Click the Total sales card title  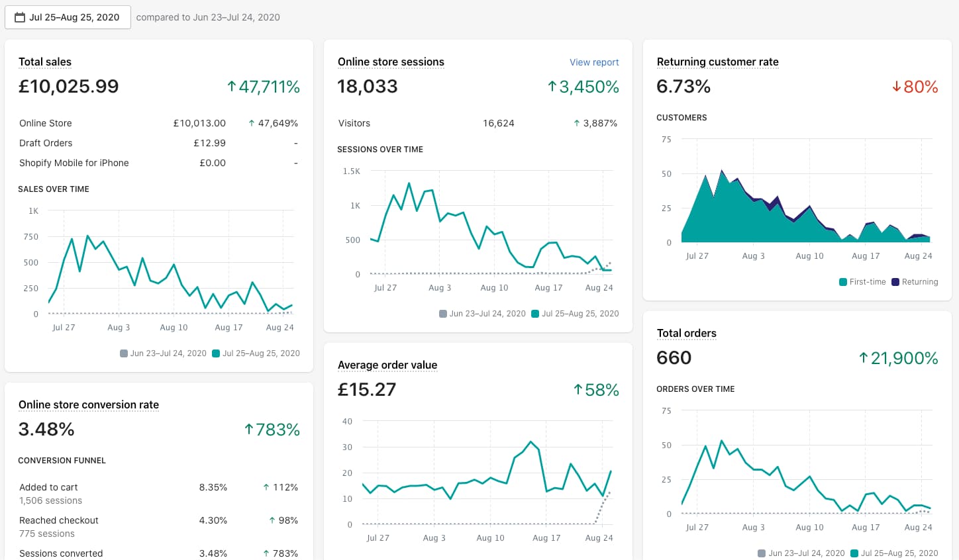[45, 62]
